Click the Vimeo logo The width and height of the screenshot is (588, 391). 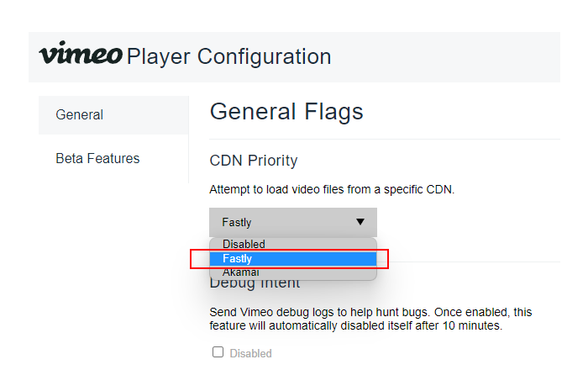80,55
